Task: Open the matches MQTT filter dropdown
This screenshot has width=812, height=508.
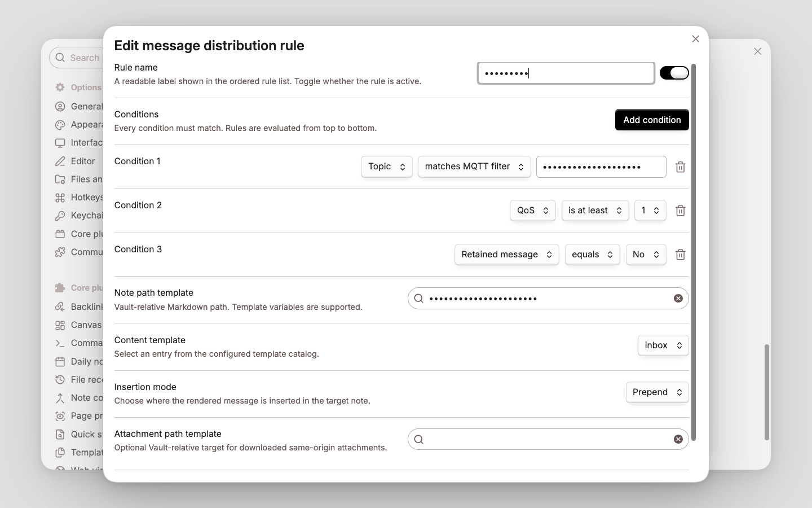Action: (x=474, y=167)
